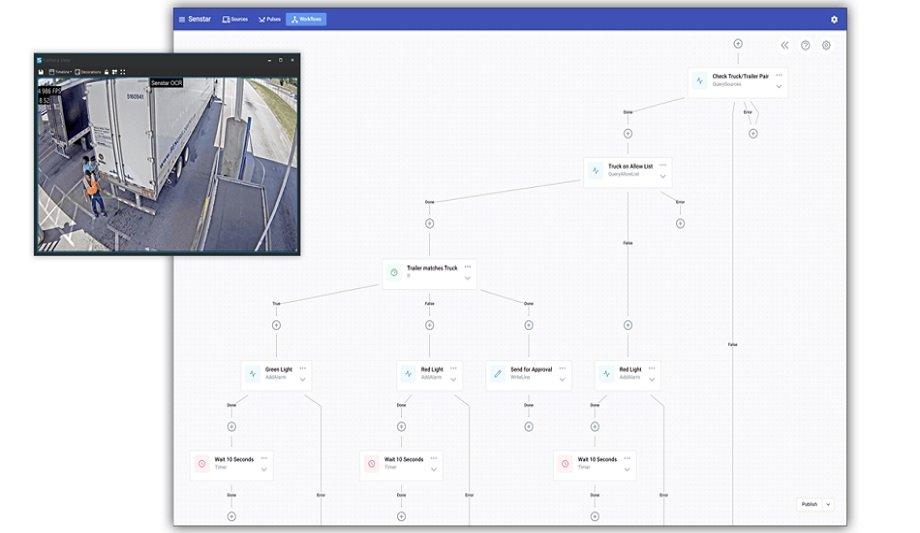The image size is (920, 533).
Task: Click save icon in camera window toolbar
Action: click(x=41, y=72)
